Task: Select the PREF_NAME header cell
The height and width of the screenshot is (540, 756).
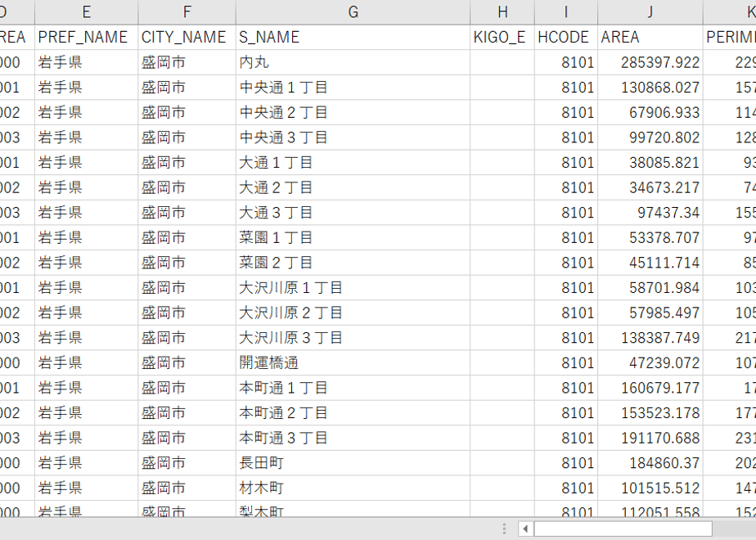Action: [x=86, y=37]
